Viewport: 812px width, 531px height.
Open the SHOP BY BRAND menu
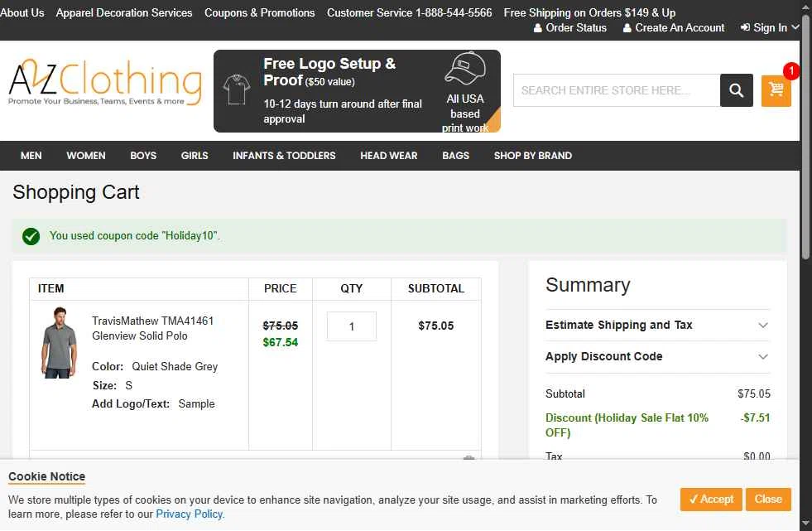(533, 156)
